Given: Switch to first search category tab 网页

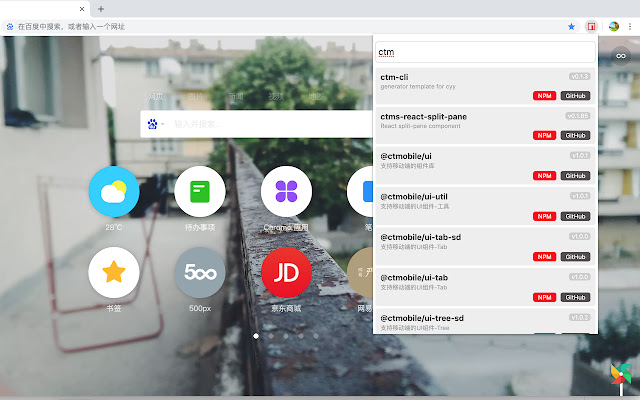Looking at the screenshot, I should coord(156,97).
